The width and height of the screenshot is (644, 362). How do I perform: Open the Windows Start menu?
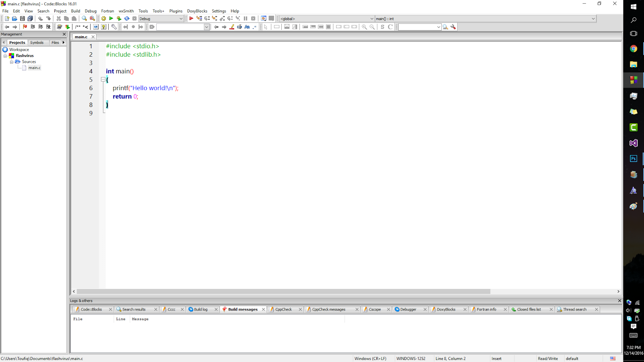(634, 6)
